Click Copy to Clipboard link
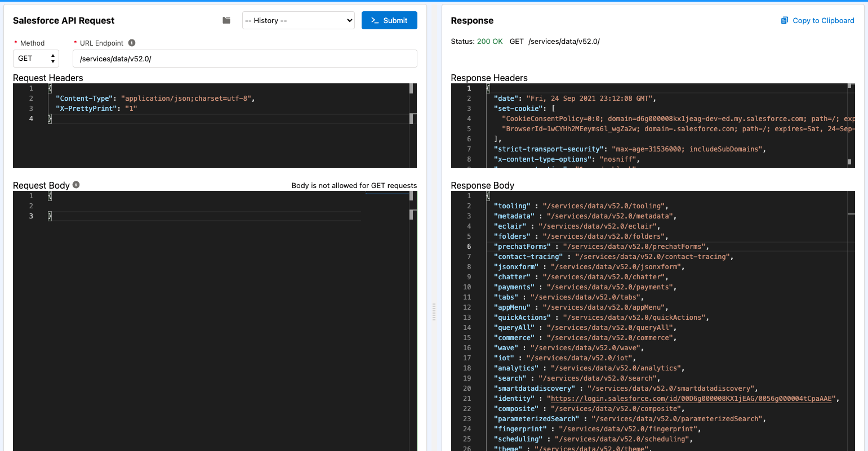The image size is (868, 451). coord(824,20)
